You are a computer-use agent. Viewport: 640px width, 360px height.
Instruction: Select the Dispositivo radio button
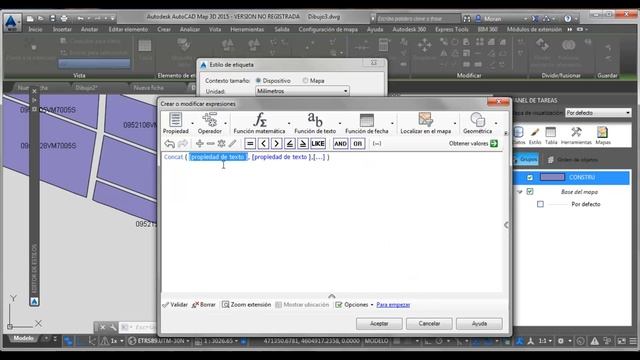click(258, 81)
